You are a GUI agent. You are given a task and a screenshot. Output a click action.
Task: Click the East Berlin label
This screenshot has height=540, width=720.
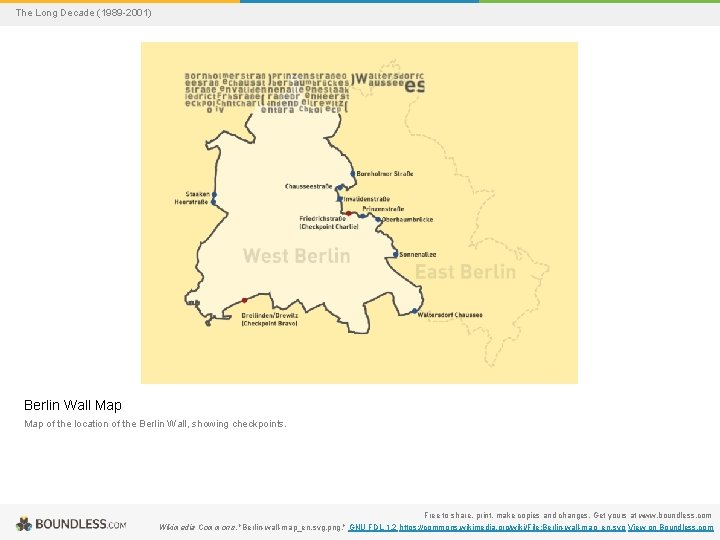tap(465, 272)
